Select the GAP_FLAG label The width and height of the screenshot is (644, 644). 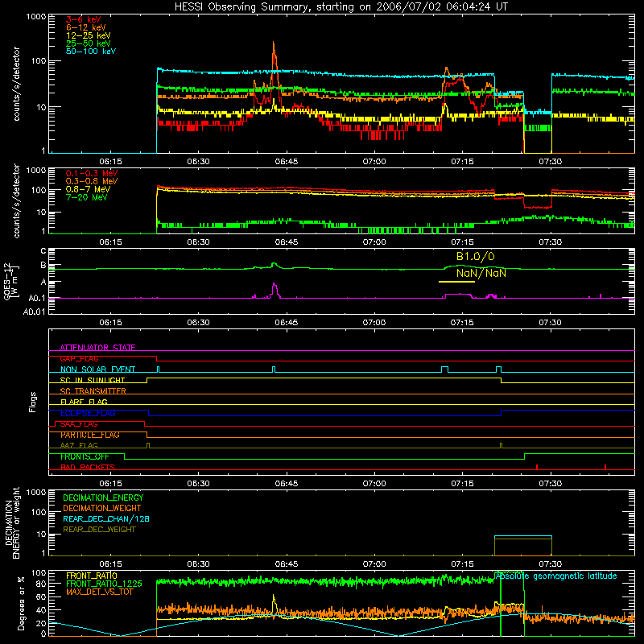(79, 358)
